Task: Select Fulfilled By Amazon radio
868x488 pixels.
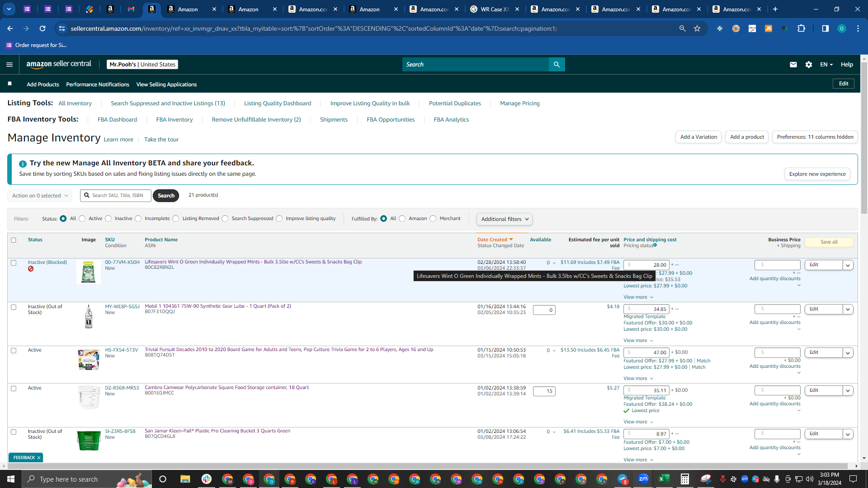Action: tap(402, 219)
